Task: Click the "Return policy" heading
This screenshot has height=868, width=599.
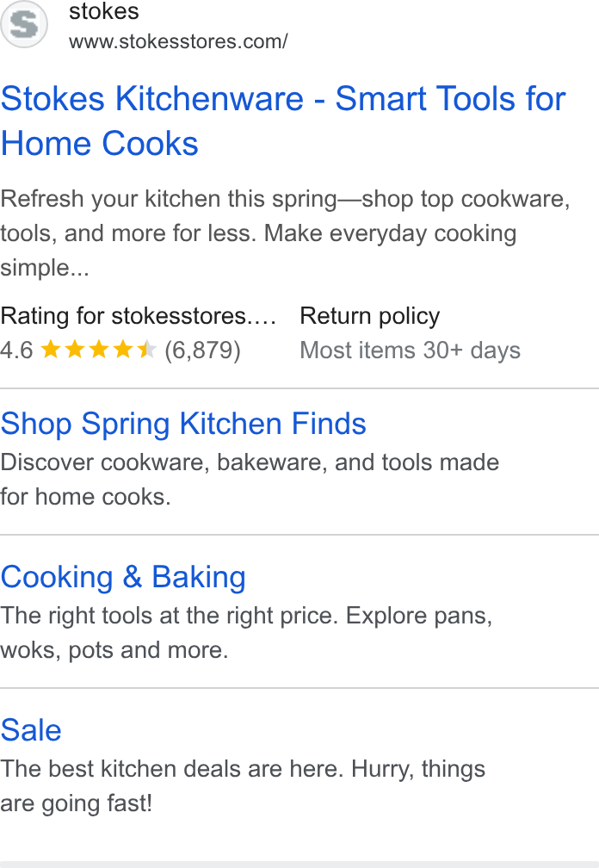Action: click(369, 316)
